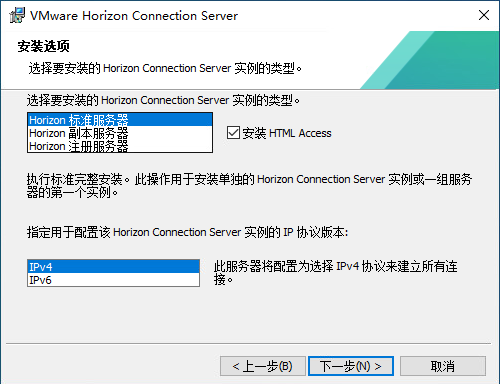
Task: Click the 选择要安装的 label above server list
Action: coord(163,100)
